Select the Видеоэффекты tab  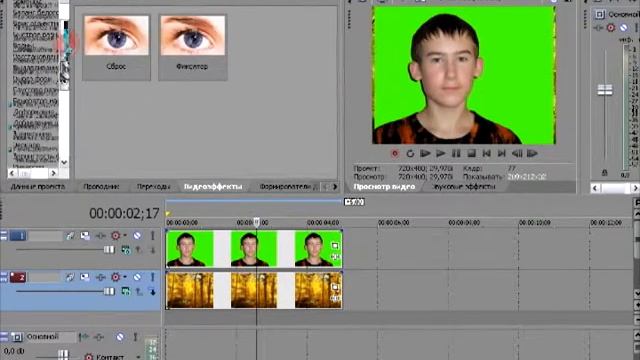(213, 187)
